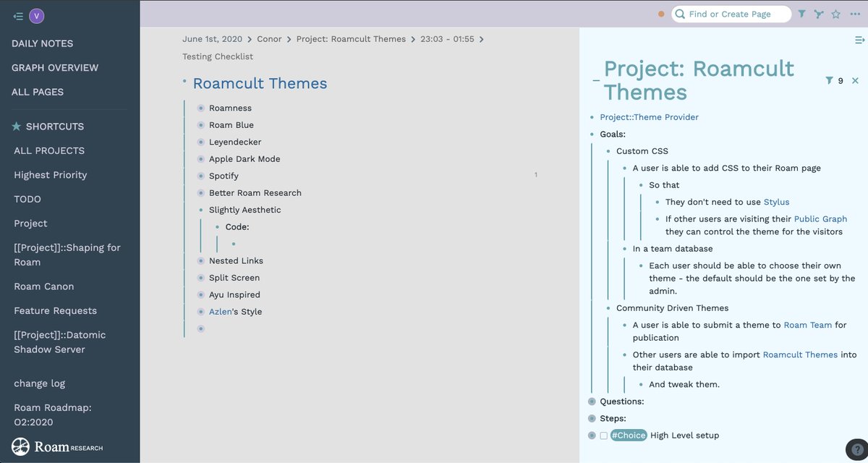Star this page as a shortcut

point(836,14)
